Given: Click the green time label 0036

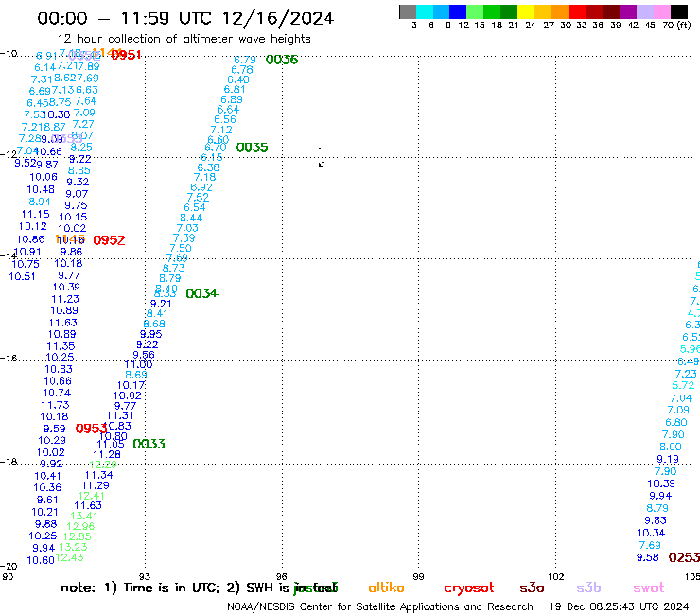Looking at the screenshot, I should [282, 60].
